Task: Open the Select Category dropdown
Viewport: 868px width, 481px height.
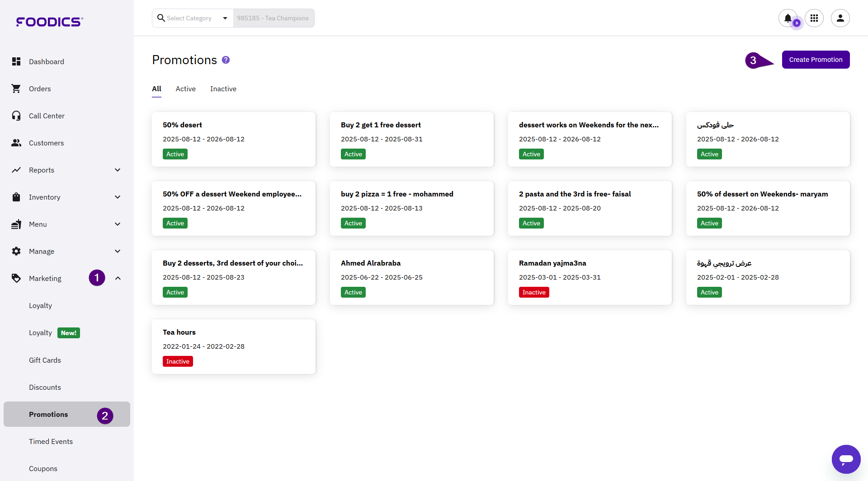Action: pyautogui.click(x=193, y=18)
